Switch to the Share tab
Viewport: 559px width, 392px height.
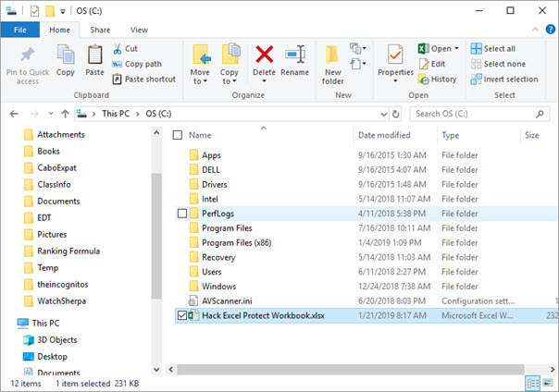[100, 30]
